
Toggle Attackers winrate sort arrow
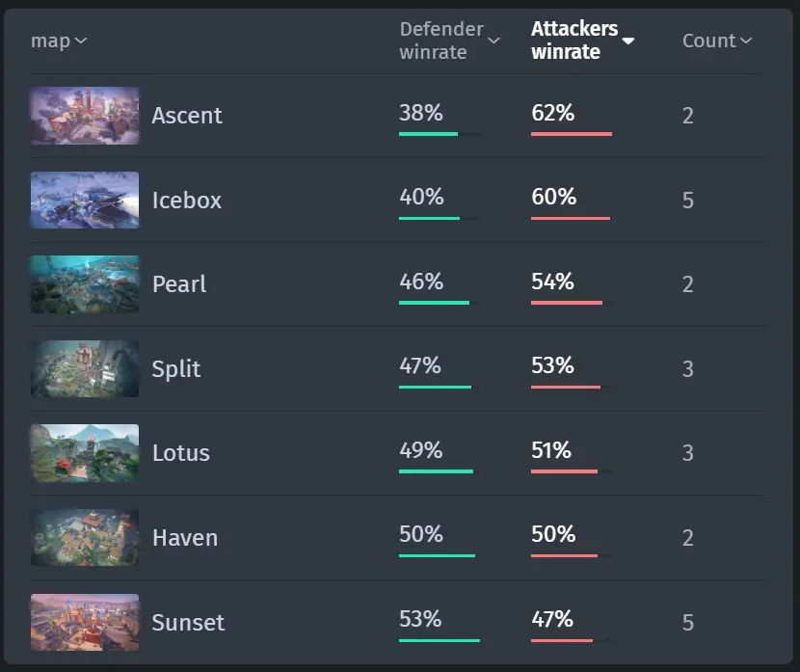click(x=628, y=40)
